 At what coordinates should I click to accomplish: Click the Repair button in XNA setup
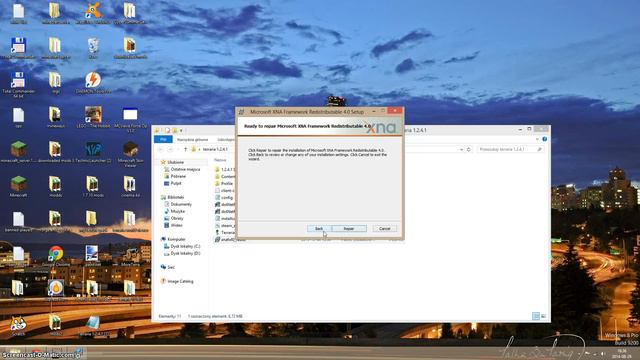click(x=349, y=229)
